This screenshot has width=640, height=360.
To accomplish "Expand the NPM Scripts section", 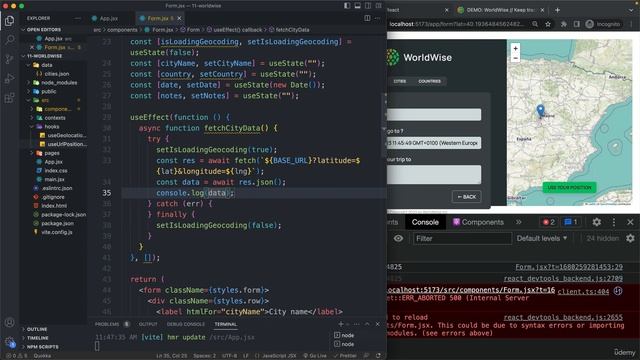I will point(42,347).
